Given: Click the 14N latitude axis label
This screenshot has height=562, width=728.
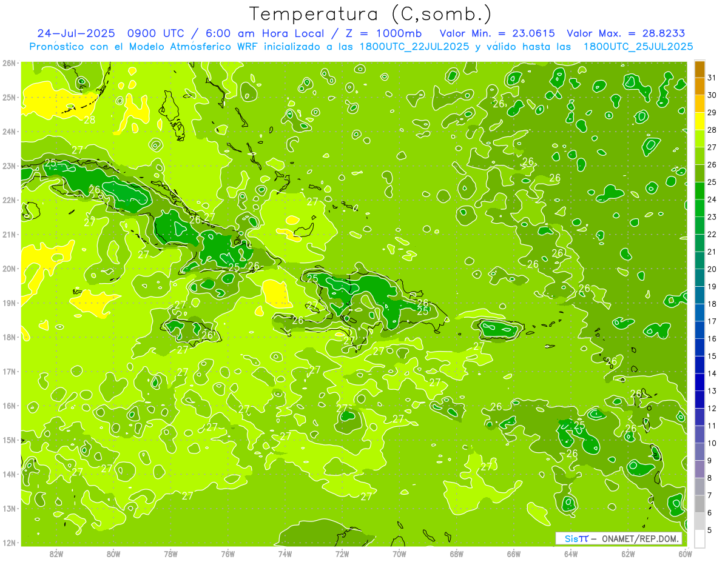Looking at the screenshot, I should point(9,474).
